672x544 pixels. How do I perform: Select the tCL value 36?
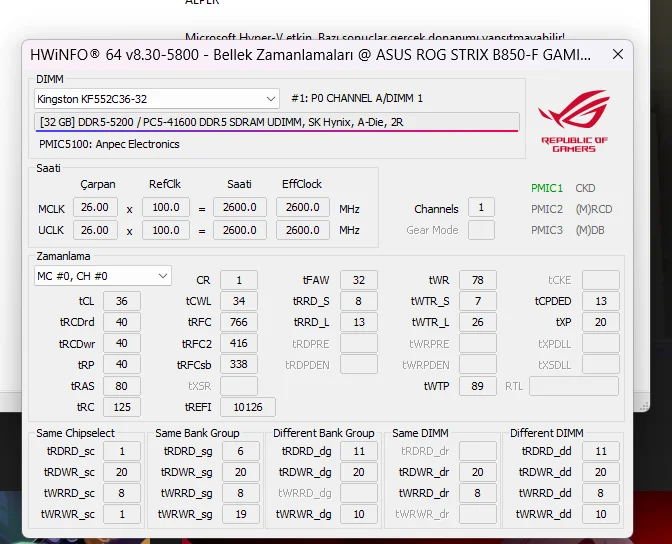(122, 301)
